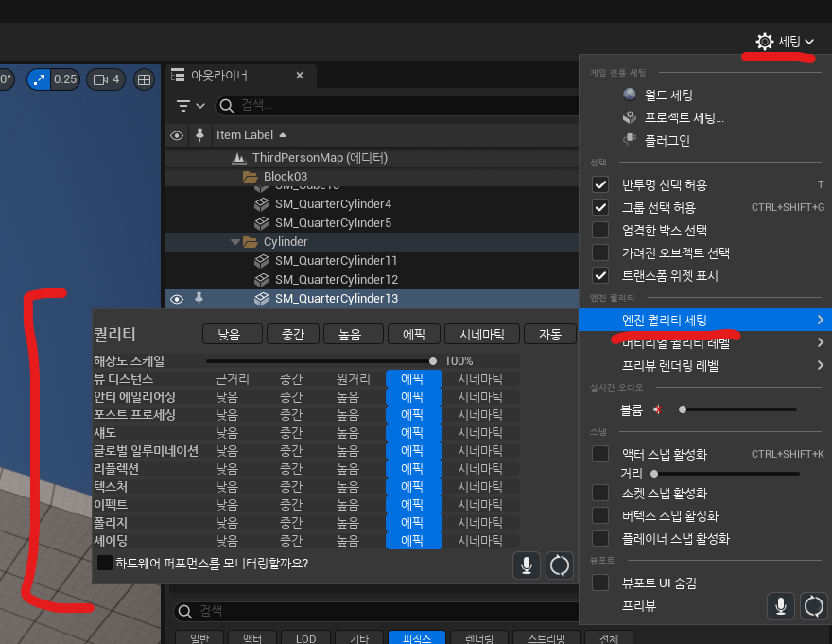Screen dimensions: 832x644
Task: Click the pin column header icon
Action: [x=199, y=135]
